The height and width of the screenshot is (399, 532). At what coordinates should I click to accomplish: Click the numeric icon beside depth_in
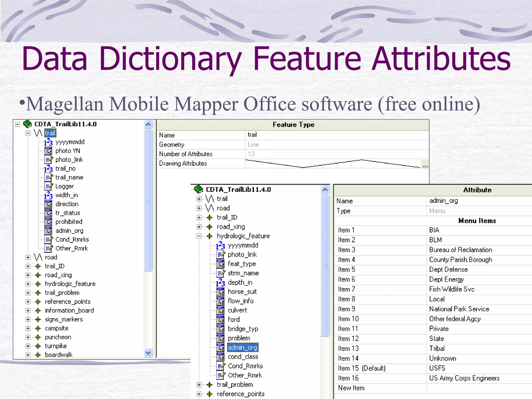220,283
